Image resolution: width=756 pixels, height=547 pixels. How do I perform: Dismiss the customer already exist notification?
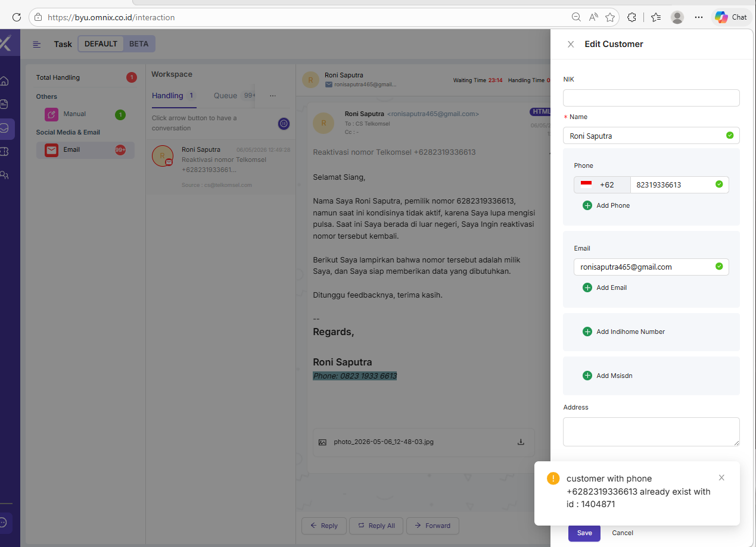721,478
